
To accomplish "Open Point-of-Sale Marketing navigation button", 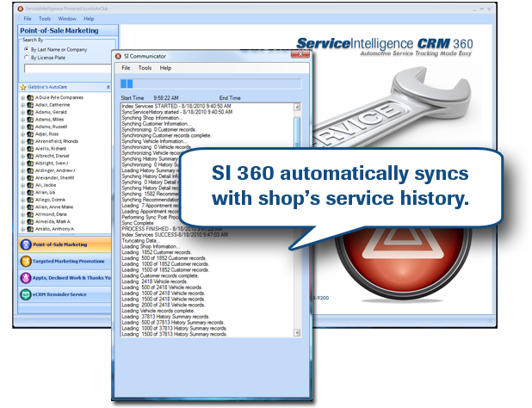I will point(65,244).
